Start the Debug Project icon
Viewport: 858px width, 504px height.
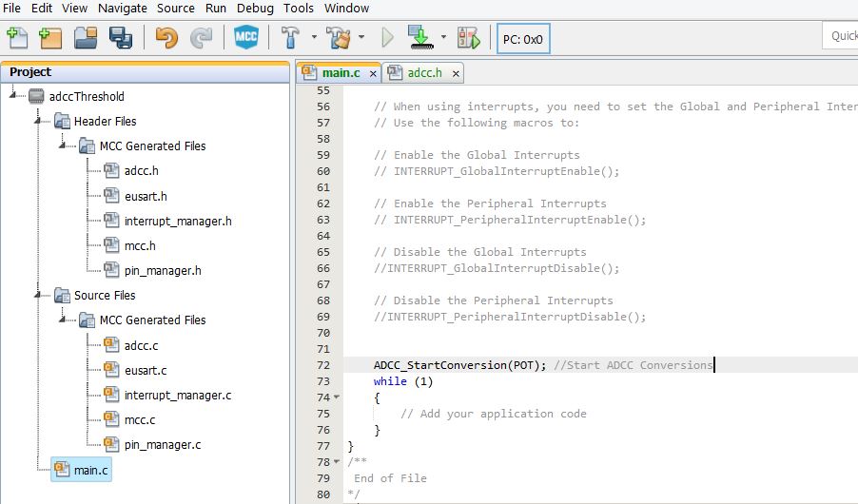click(469, 38)
